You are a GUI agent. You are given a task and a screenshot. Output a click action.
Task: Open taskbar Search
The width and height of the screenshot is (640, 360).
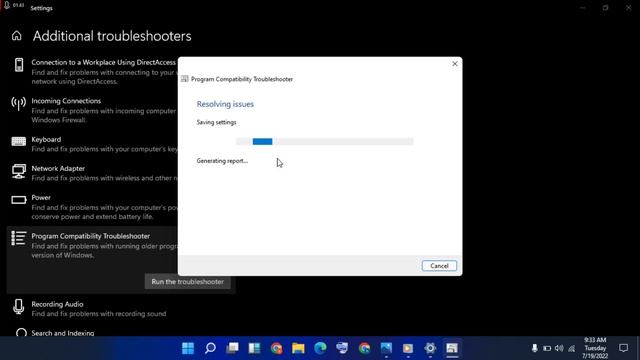[210, 348]
